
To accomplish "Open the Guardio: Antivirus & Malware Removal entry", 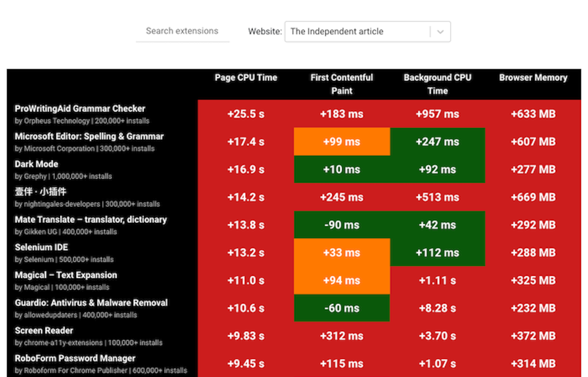I will pyautogui.click(x=91, y=302).
